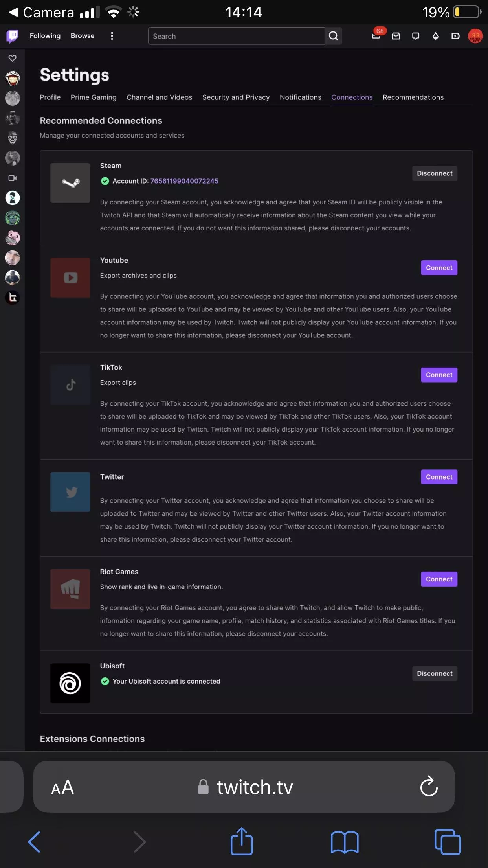Open Safari's AA page settings menu
Image resolution: width=488 pixels, height=868 pixels.
pyautogui.click(x=63, y=787)
